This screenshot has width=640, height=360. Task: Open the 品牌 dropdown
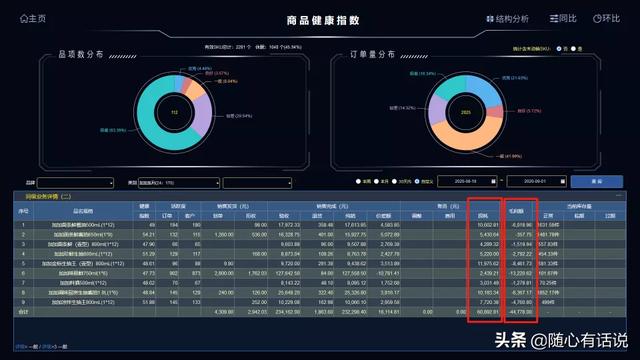coord(75,183)
